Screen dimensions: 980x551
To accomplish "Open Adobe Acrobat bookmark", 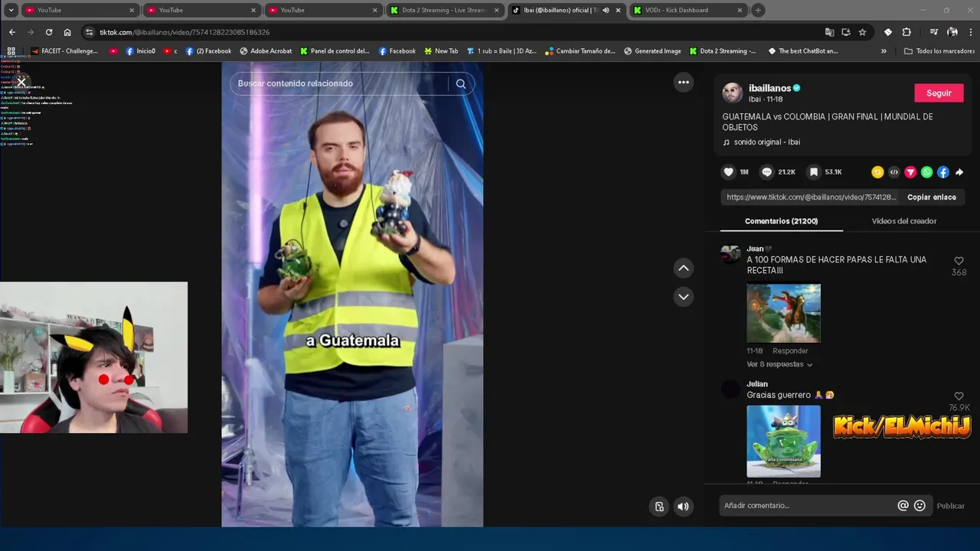I will 266,51.
